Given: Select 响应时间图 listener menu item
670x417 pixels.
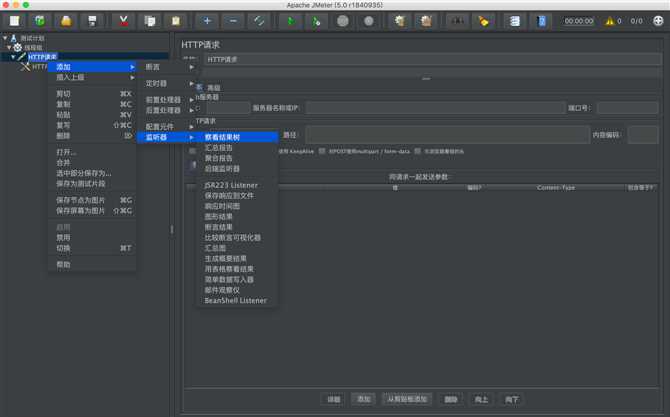Looking at the screenshot, I should pyautogui.click(x=237, y=206).
